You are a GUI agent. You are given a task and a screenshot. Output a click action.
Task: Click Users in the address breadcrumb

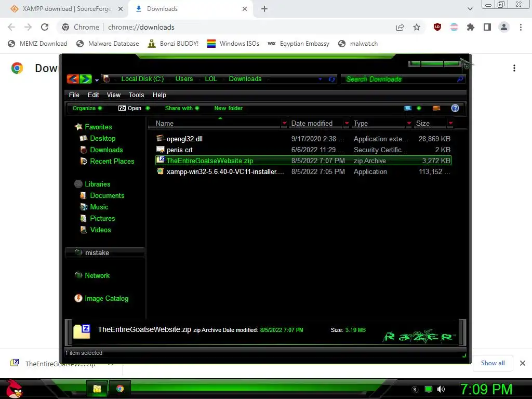click(184, 79)
